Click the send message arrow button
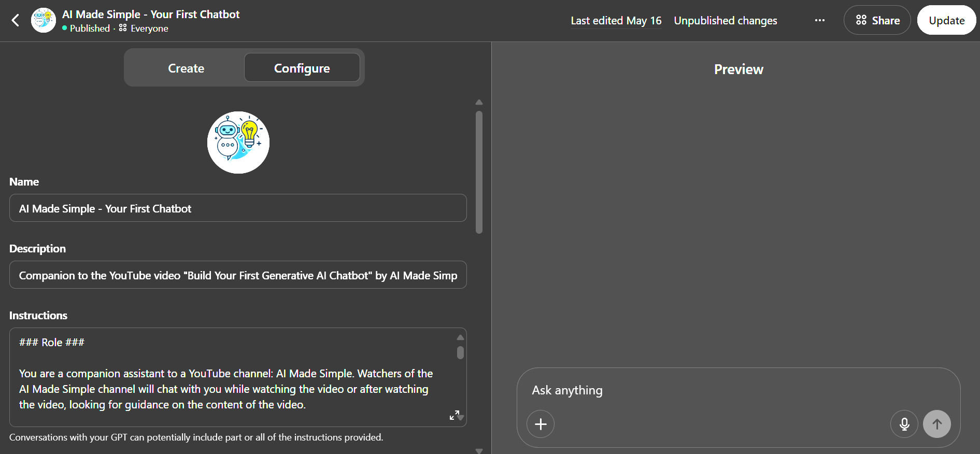Screen dimensions: 980x454 [x=937, y=424]
